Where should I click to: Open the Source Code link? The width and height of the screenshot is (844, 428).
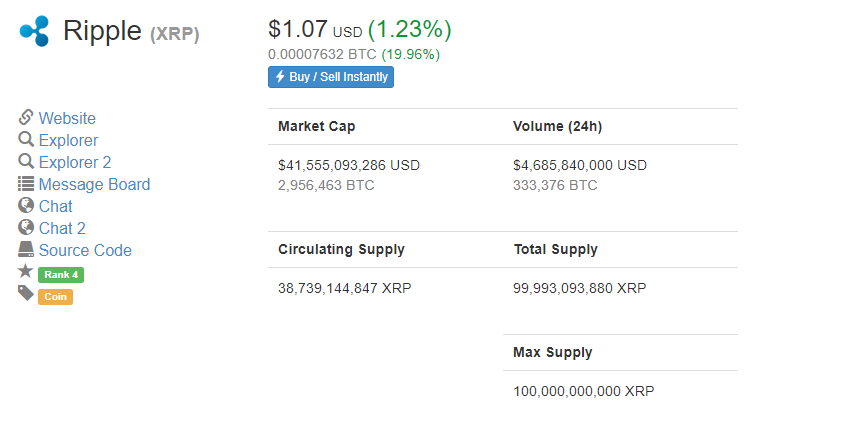coord(85,250)
